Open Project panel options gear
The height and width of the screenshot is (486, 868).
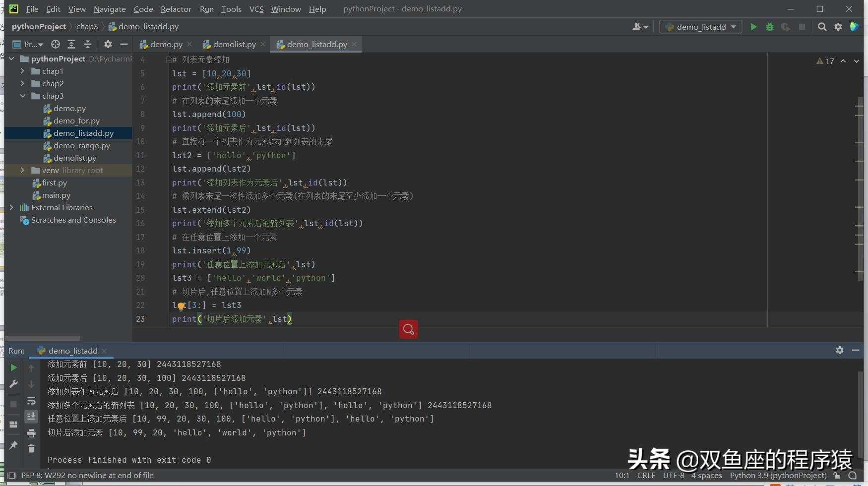(108, 44)
